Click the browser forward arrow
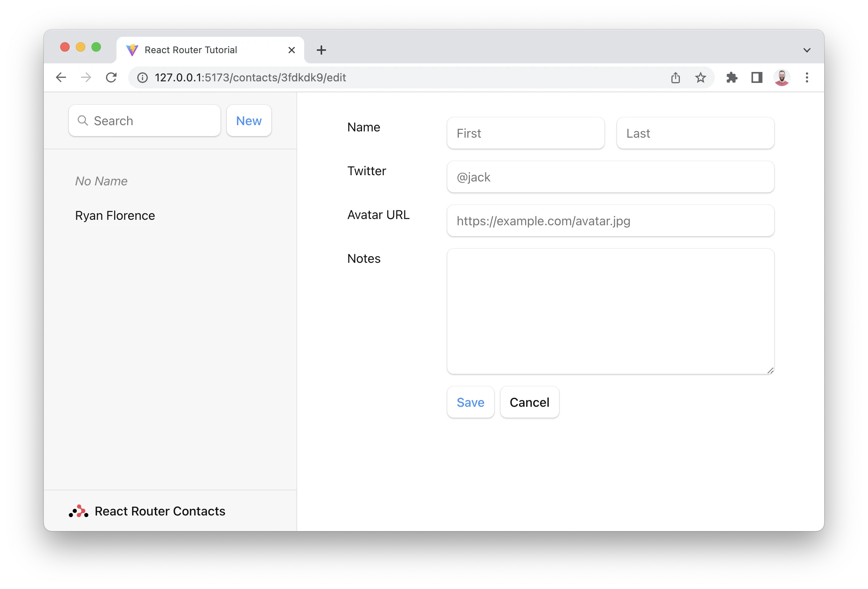This screenshot has height=589, width=868. [x=86, y=77]
